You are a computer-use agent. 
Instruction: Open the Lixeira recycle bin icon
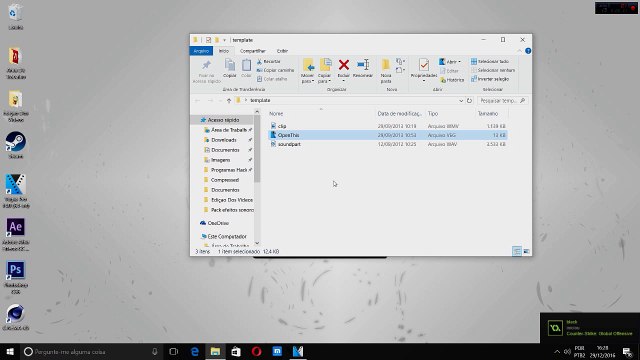tap(16, 16)
